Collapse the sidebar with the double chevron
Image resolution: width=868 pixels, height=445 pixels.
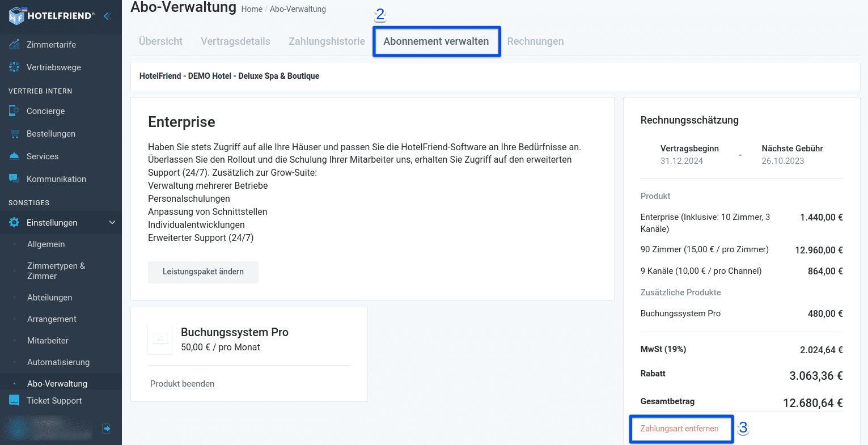107,16
